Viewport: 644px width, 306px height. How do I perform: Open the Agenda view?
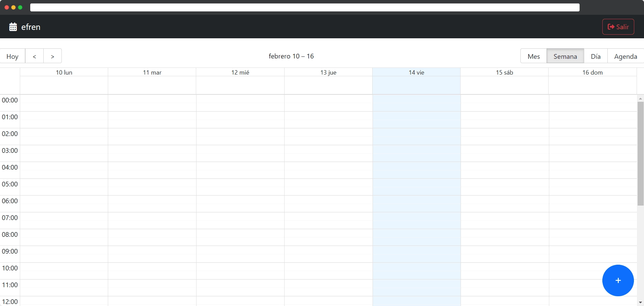pyautogui.click(x=625, y=56)
